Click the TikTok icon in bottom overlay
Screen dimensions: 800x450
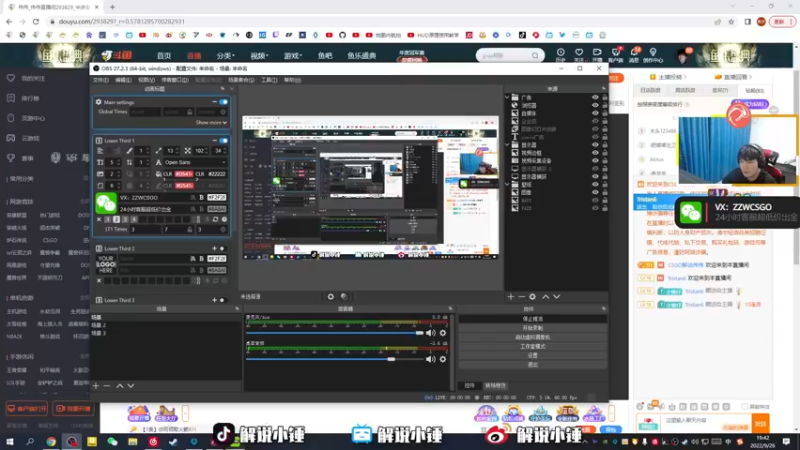tap(223, 434)
